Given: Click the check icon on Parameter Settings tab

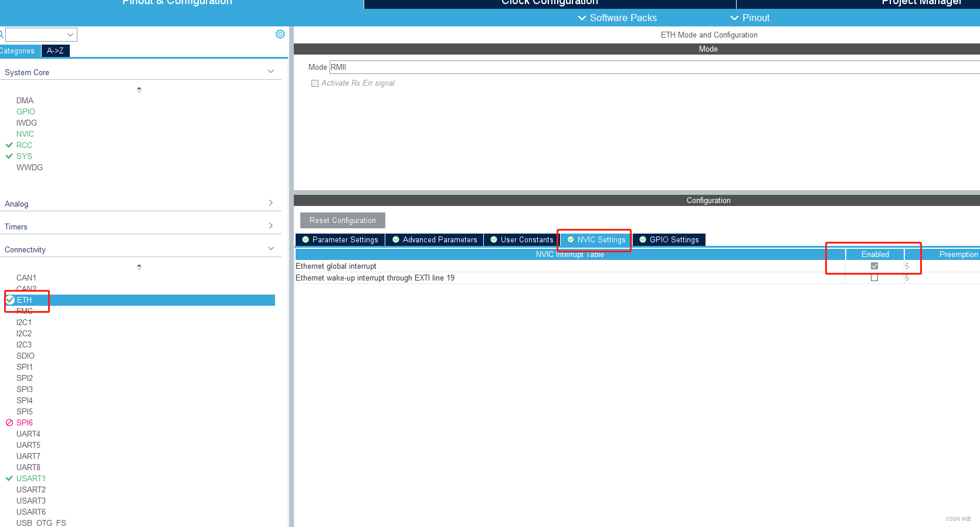Looking at the screenshot, I should coord(306,239).
